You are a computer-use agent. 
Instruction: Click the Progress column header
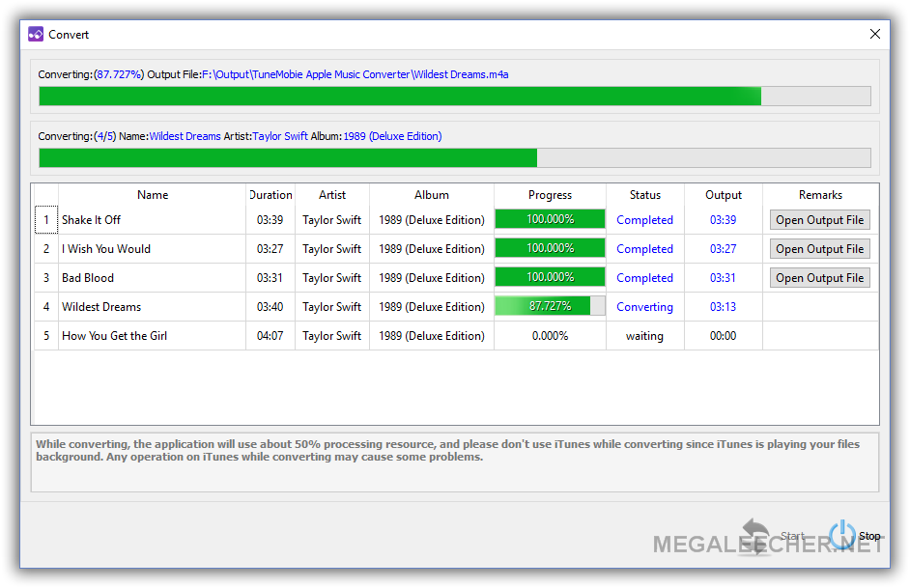pyautogui.click(x=551, y=195)
